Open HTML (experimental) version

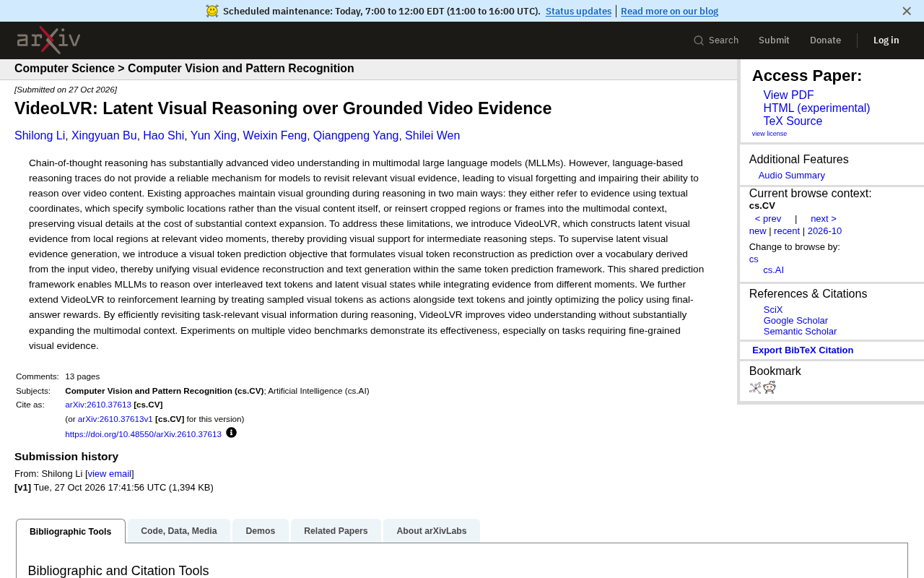[816, 108]
